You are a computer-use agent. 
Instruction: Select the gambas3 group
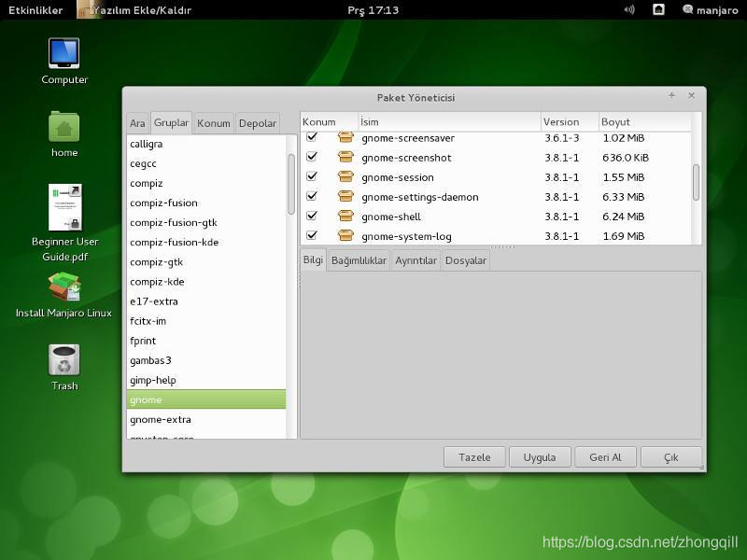206,360
